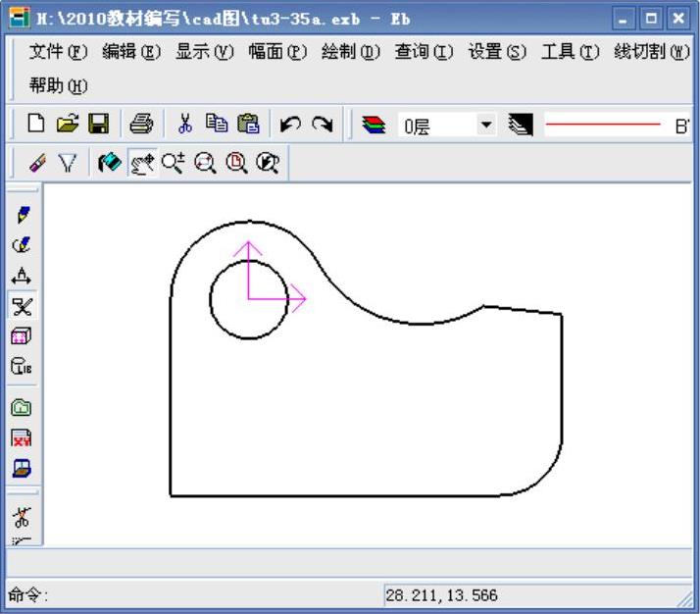Select the dimension annotation tool in sidebar
Screen dimensions: 700x614
pyautogui.click(x=23, y=276)
